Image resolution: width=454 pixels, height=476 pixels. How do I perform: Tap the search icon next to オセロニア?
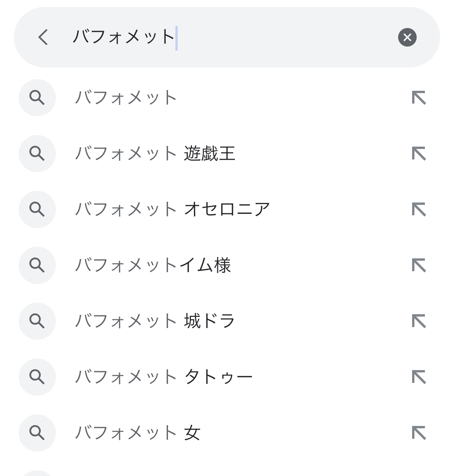(37, 209)
